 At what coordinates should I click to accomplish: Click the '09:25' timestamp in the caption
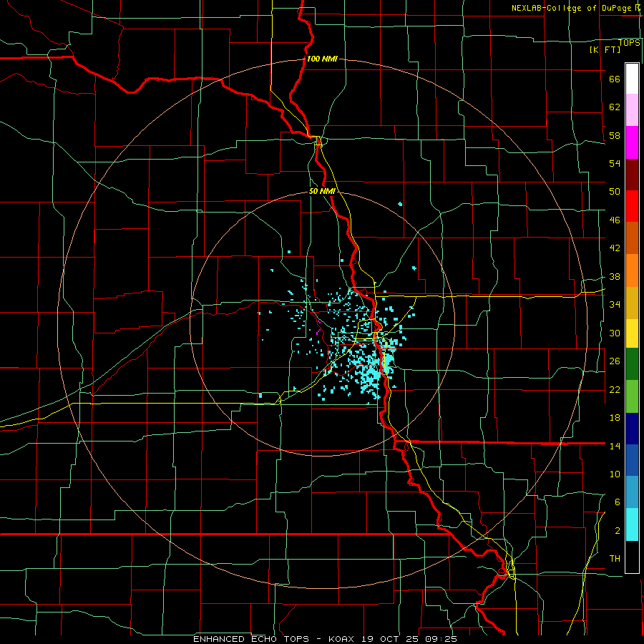[440, 639]
